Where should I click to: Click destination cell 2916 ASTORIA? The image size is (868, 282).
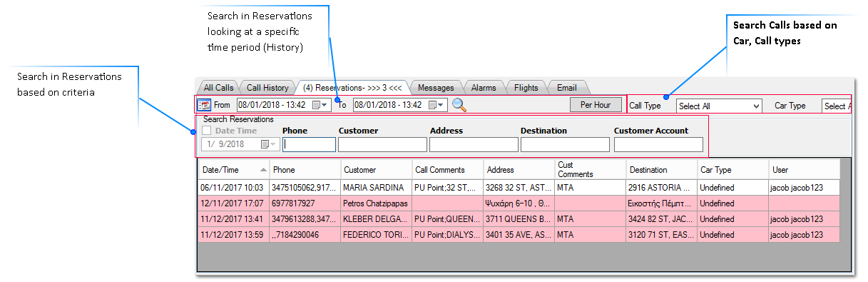(662, 188)
